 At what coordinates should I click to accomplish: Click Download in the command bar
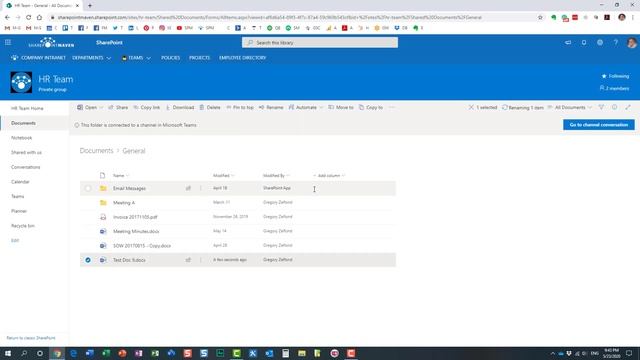tap(180, 107)
